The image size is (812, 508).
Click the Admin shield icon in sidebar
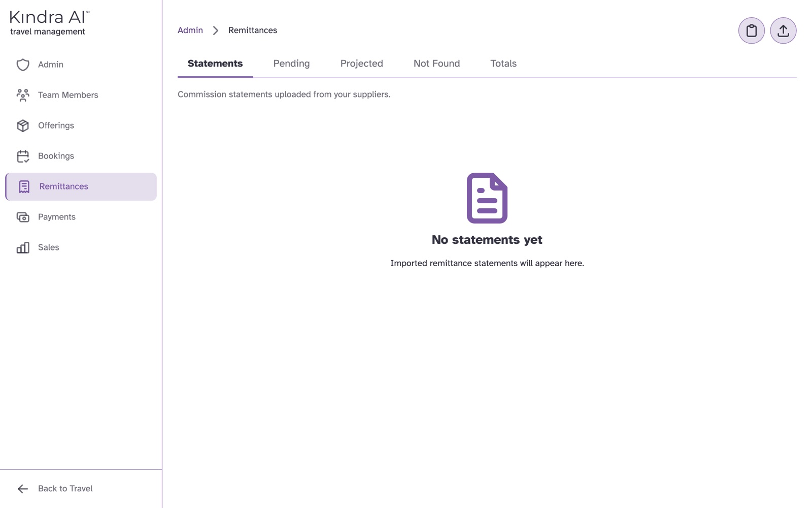pos(23,65)
